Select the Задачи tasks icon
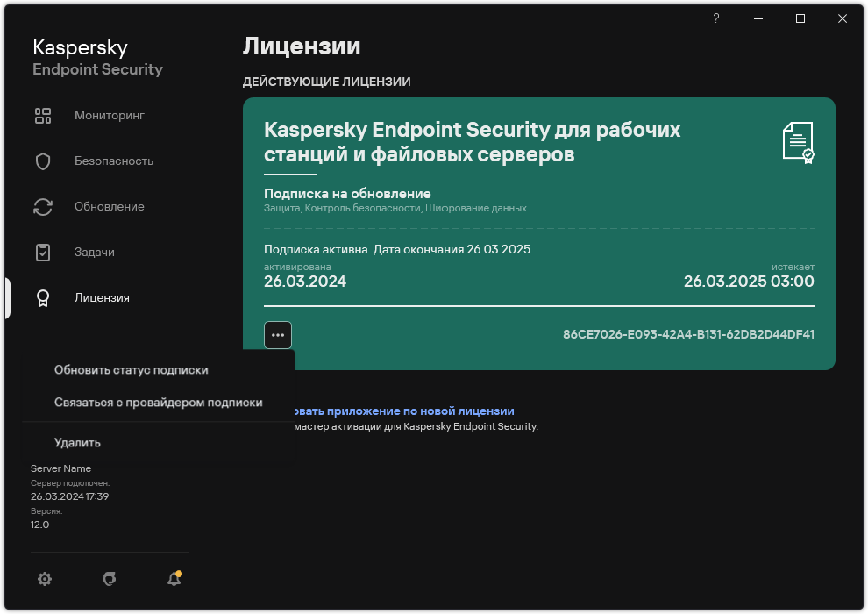 (42, 252)
